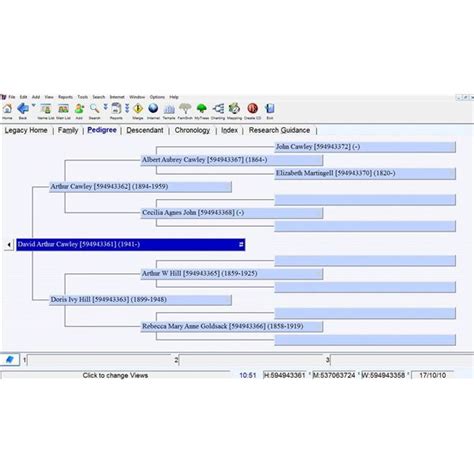Screen dimensions: 474x474
Task: Open the View menu
Action: (x=49, y=97)
